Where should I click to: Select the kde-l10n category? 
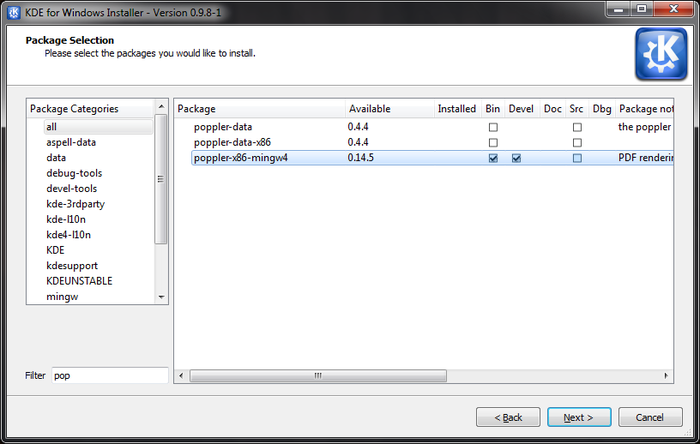pos(66,219)
